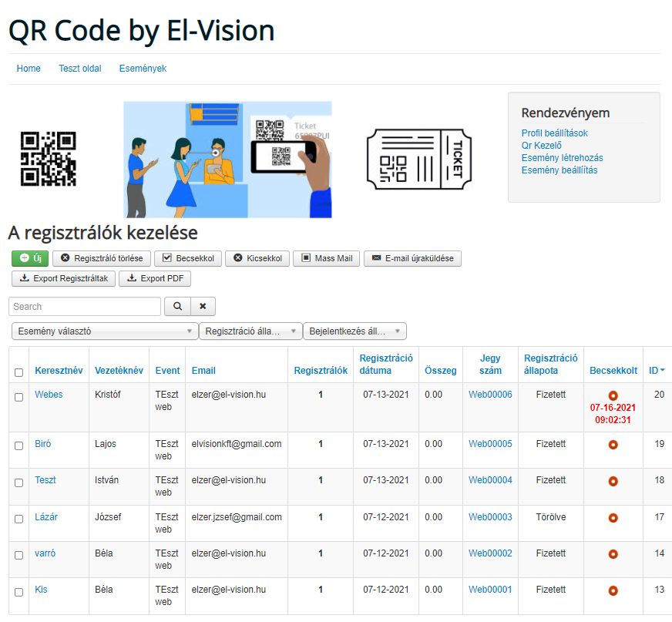Select the checkbox for Teszt István row
Image resolution: width=672 pixels, height=622 pixels.
18,482
